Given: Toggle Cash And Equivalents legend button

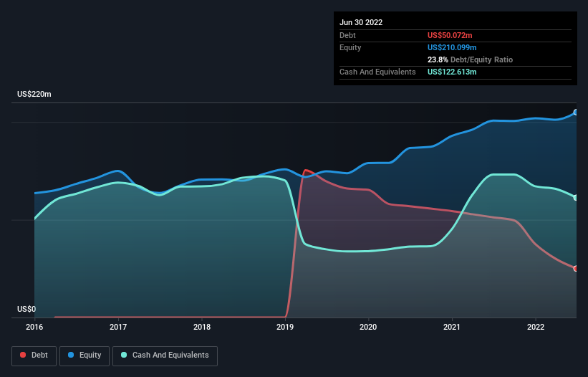Looking at the screenshot, I should (165, 355).
